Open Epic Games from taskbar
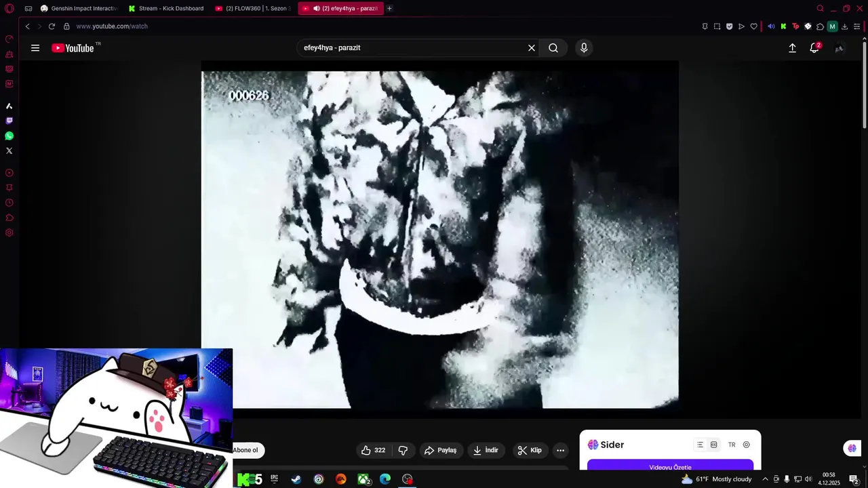Viewport: 868px width, 488px height. point(274,479)
